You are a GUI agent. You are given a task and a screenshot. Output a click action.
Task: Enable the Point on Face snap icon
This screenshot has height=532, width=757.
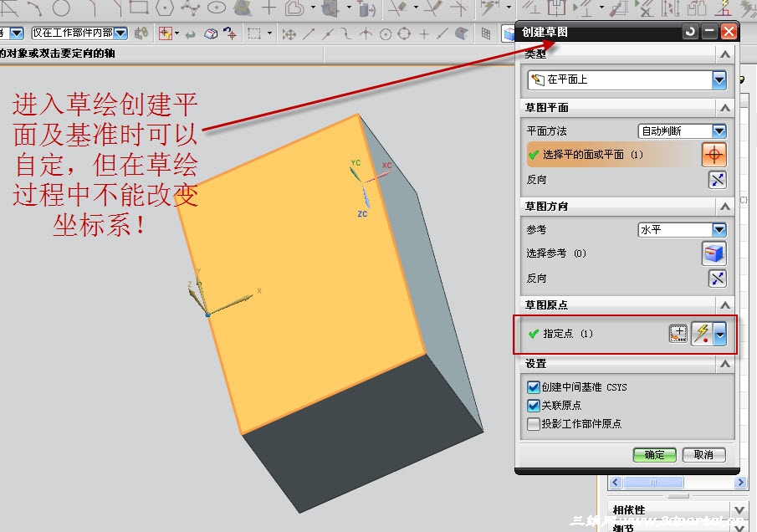(462, 33)
